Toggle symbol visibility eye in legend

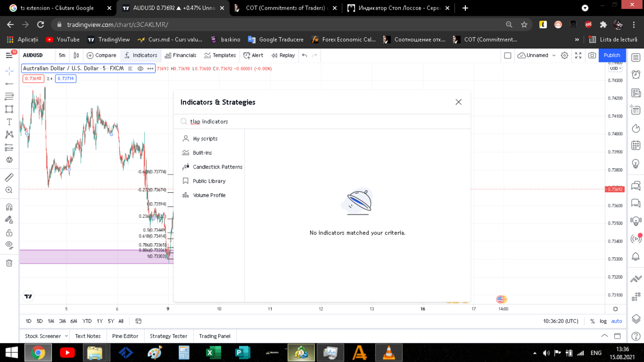tap(140, 68)
